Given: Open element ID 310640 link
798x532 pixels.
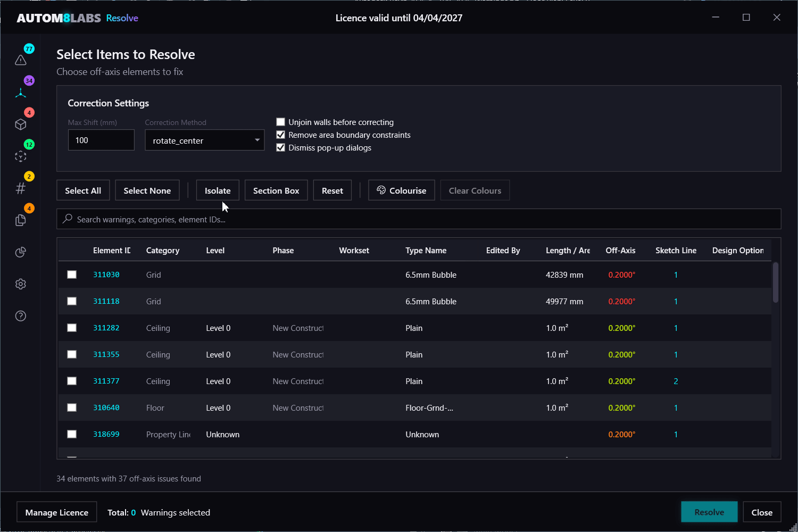Looking at the screenshot, I should pos(106,408).
